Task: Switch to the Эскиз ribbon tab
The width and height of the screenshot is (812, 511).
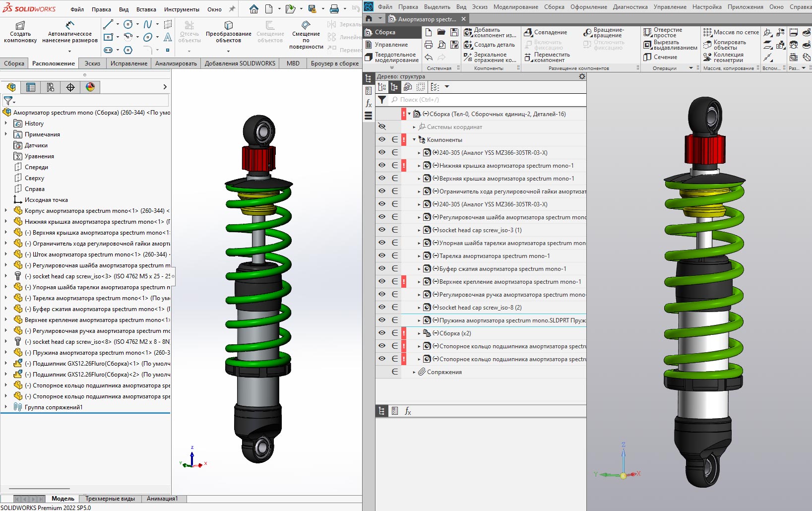Action: [92, 64]
